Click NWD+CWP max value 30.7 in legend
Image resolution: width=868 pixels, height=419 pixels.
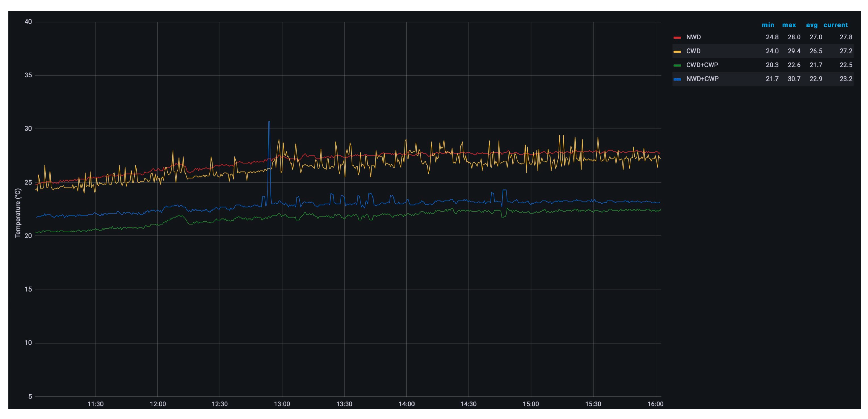click(794, 79)
